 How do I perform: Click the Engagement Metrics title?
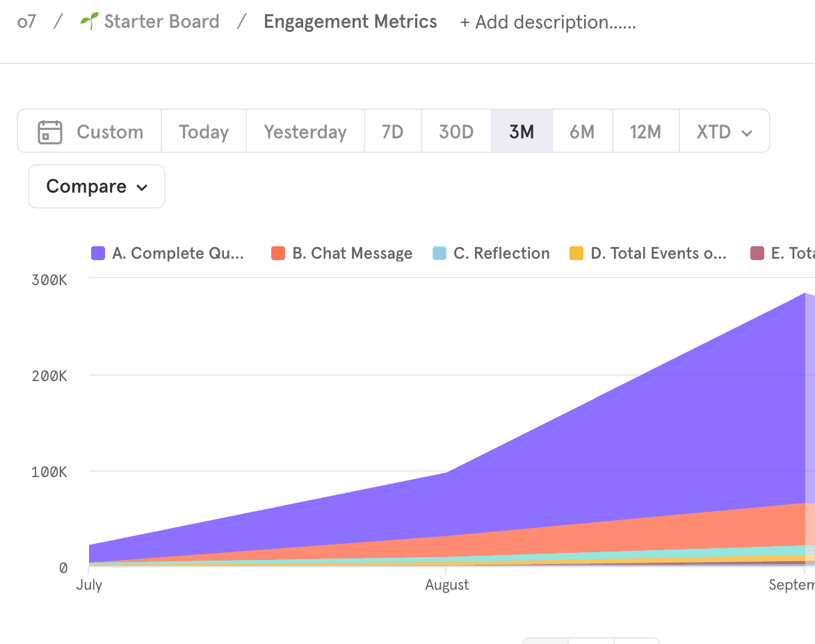coord(350,22)
